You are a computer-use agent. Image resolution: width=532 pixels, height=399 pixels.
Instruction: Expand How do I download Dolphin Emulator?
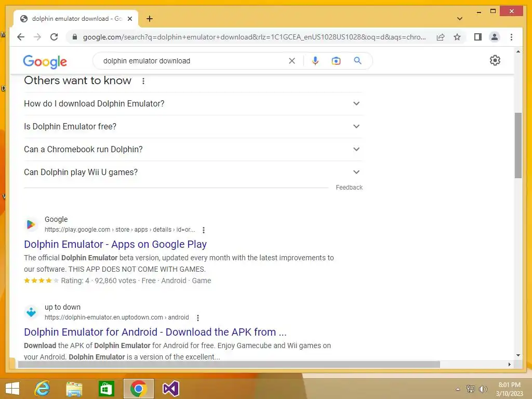[193, 103]
